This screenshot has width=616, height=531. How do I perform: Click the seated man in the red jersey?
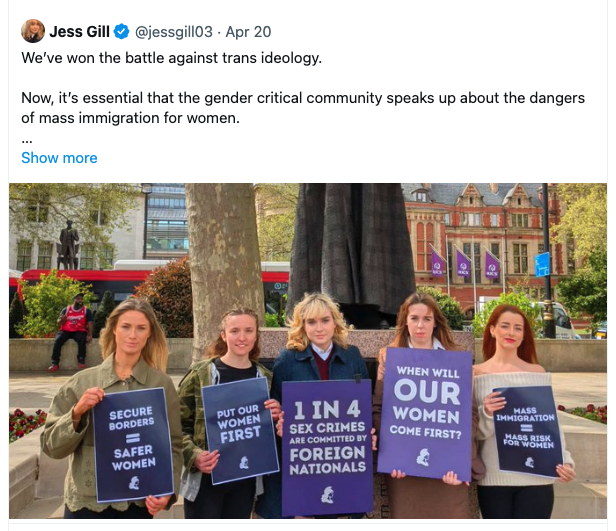coord(72,333)
